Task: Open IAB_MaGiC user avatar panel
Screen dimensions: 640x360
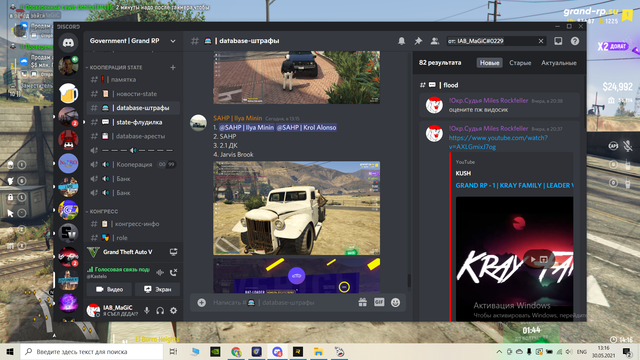Action: [x=93, y=311]
